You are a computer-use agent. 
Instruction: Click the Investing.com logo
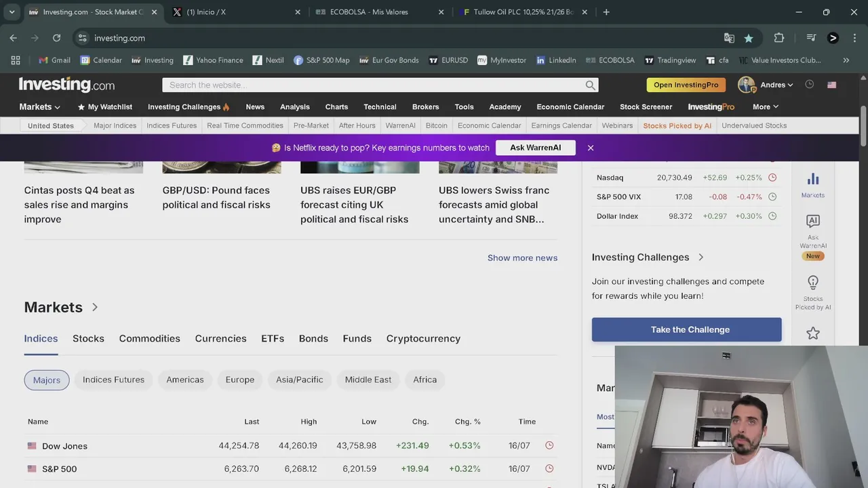point(66,85)
